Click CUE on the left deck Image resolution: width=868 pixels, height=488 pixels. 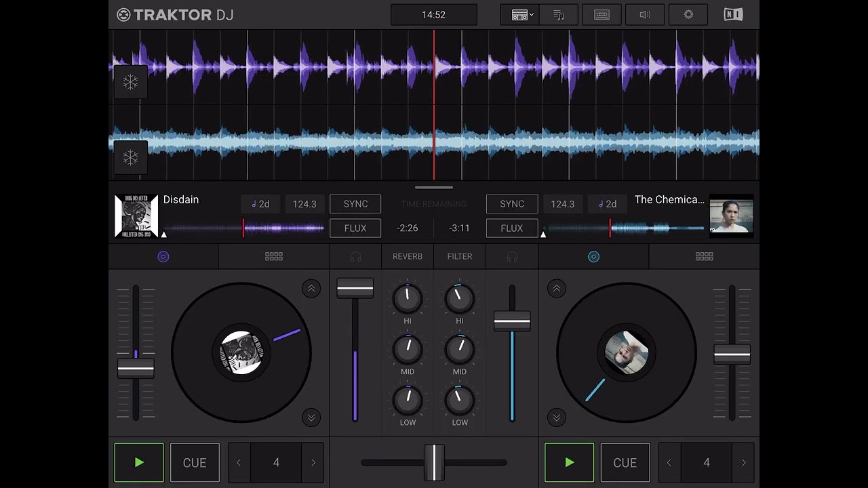tap(195, 462)
